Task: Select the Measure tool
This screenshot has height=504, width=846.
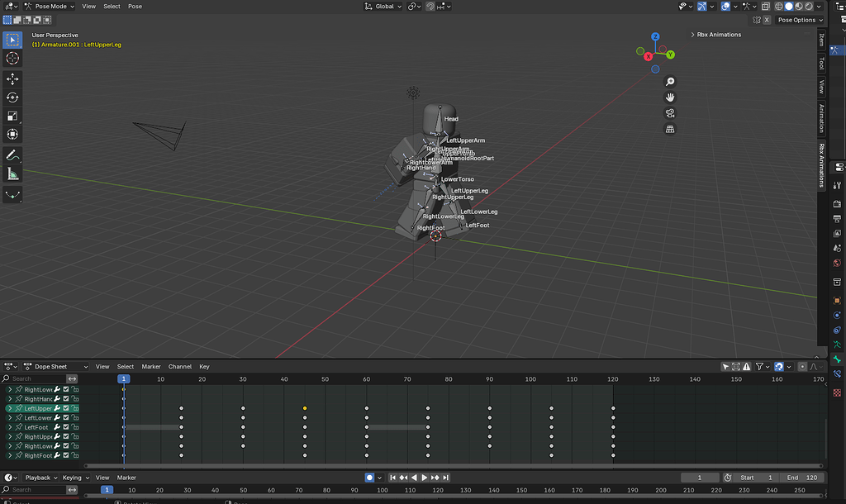Action: [x=12, y=174]
